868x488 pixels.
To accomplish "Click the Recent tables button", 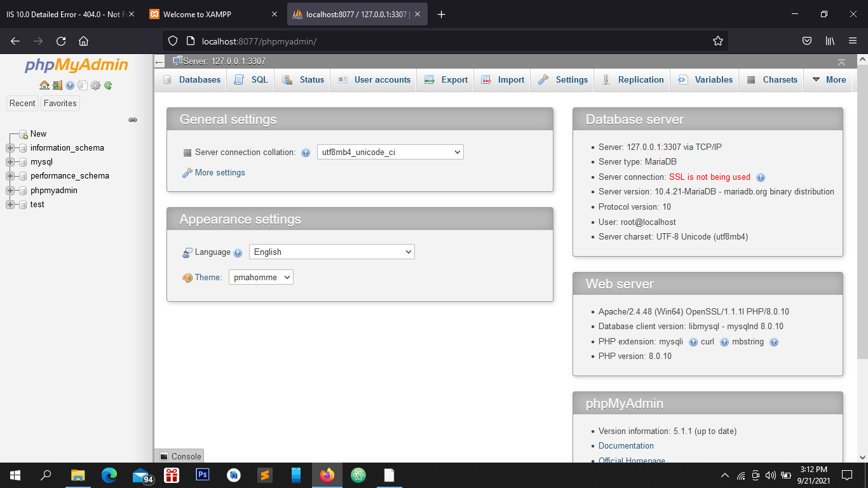I will click(x=22, y=104).
